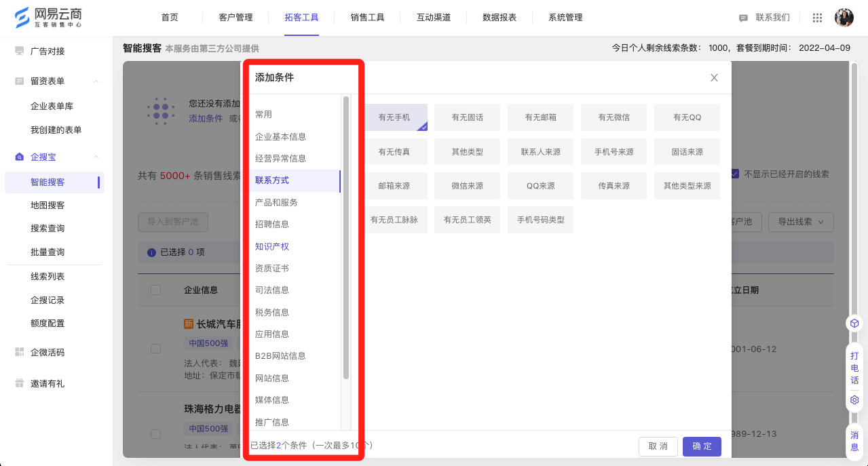Viewport: 868px width, 466px height.
Task: Check the select-all checkbox in table header
Action: point(155,290)
